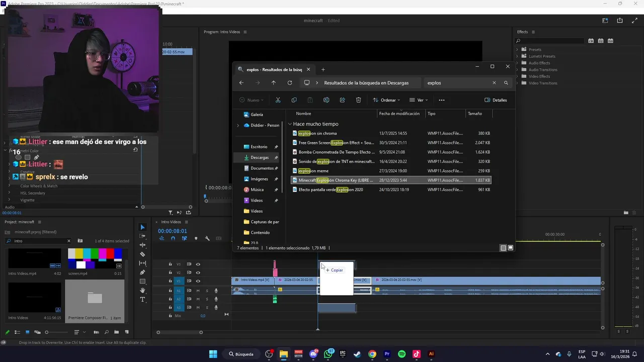The image size is (644, 362).
Task: Open the Ver dropdown in Explorer
Action: pos(419,100)
